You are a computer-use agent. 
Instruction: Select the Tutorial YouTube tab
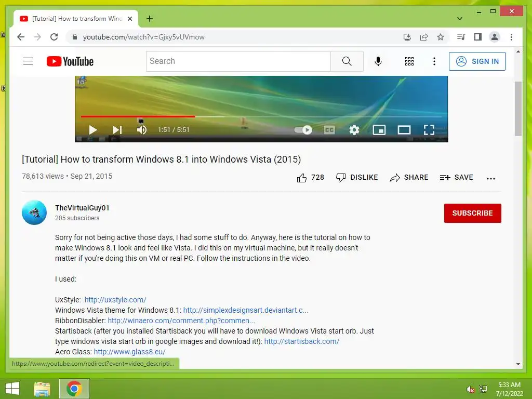pyautogui.click(x=76, y=19)
